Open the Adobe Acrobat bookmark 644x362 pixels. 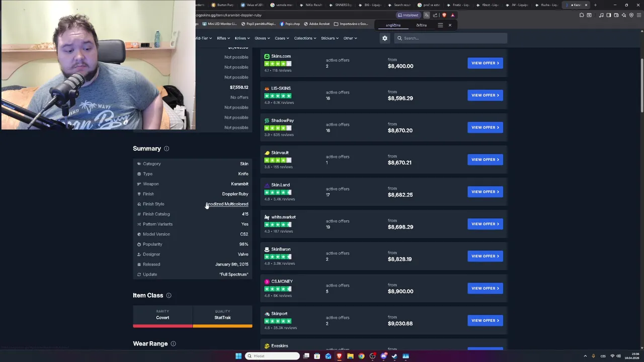(317, 24)
